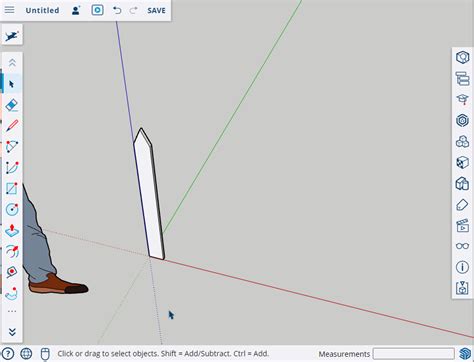Open the user account icon
474x362 pixels.
(76, 10)
